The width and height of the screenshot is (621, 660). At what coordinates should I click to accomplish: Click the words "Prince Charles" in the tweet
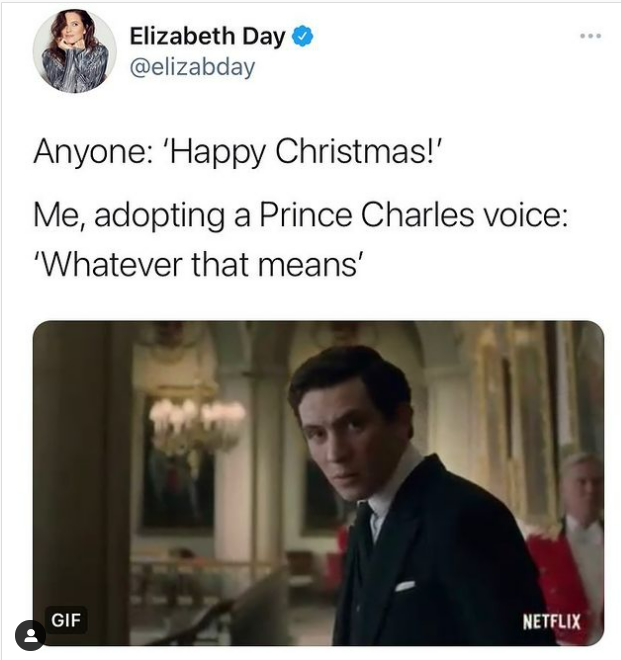tap(367, 215)
